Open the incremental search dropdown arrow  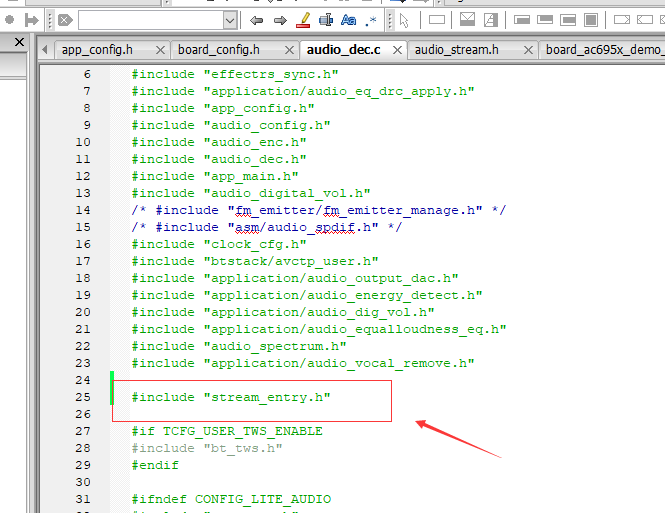pyautogui.click(x=230, y=20)
